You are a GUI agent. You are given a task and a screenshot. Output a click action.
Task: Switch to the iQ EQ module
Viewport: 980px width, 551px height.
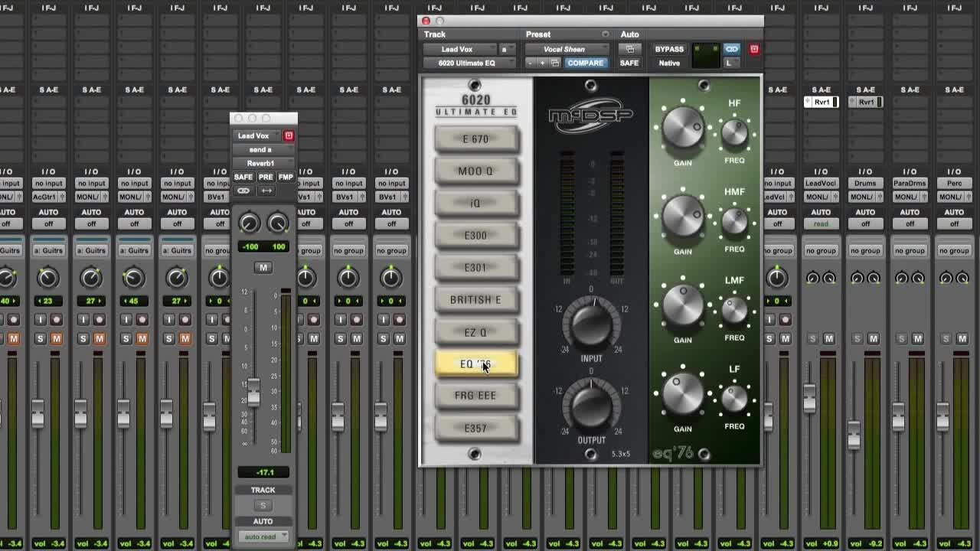click(x=476, y=204)
